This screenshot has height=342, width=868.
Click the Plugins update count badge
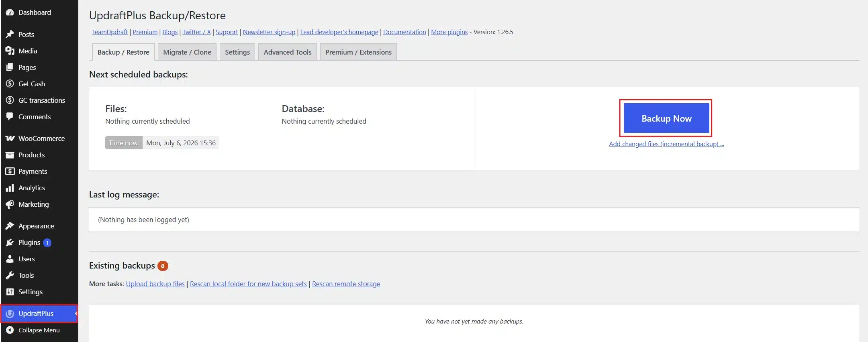point(47,243)
